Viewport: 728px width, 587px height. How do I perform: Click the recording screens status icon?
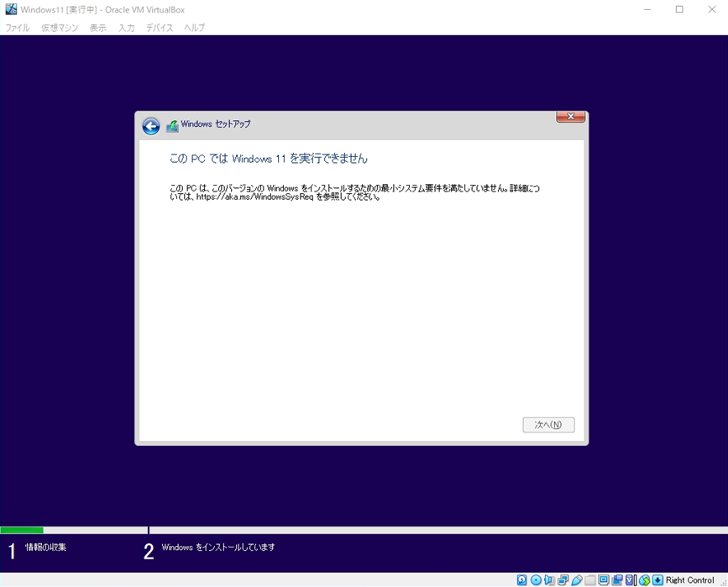click(x=617, y=580)
